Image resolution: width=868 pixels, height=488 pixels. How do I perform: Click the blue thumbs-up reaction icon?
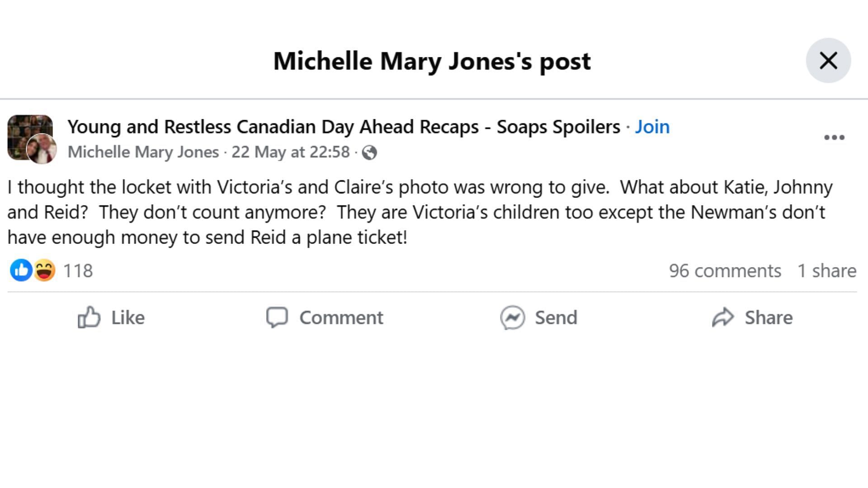pos(21,271)
